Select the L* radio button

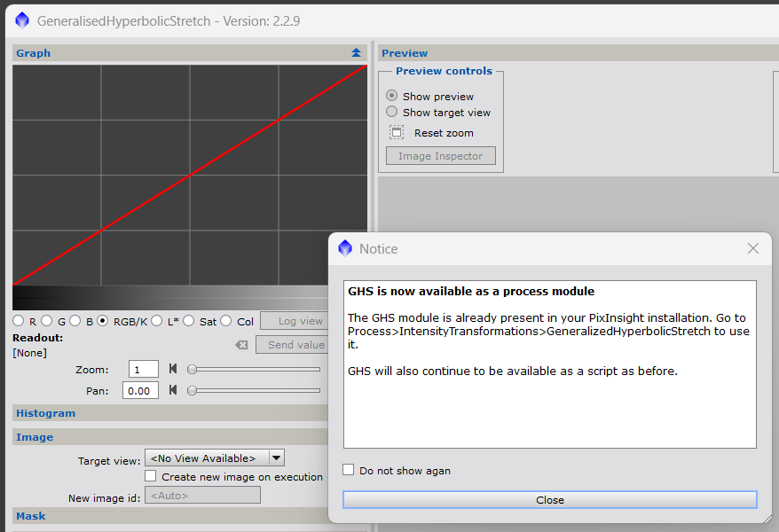tap(157, 321)
